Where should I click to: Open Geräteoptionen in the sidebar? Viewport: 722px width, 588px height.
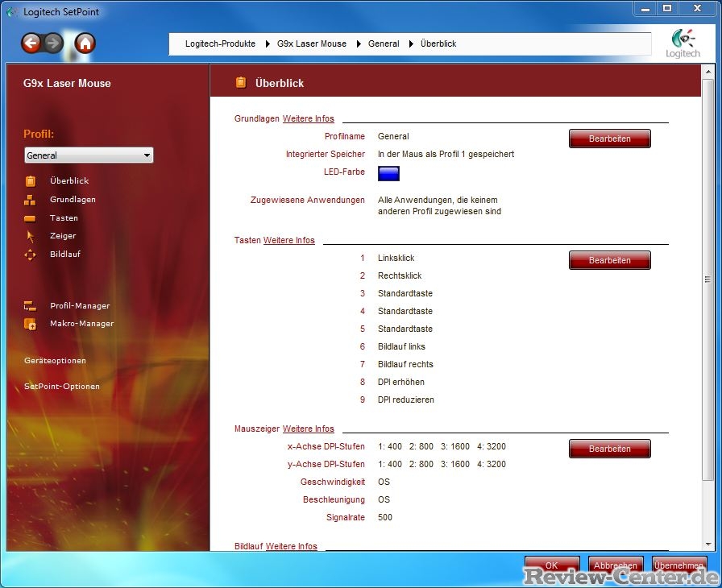coord(56,361)
